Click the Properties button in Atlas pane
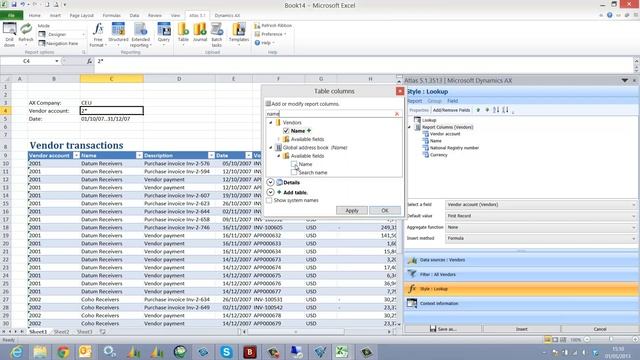The width and height of the screenshot is (640, 360). coord(419,110)
